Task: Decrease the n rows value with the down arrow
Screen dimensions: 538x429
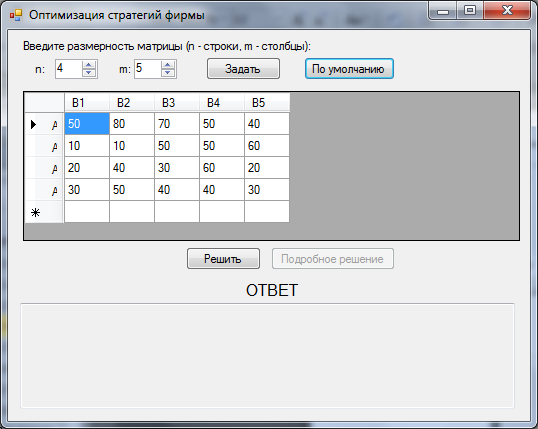Action: click(89, 73)
